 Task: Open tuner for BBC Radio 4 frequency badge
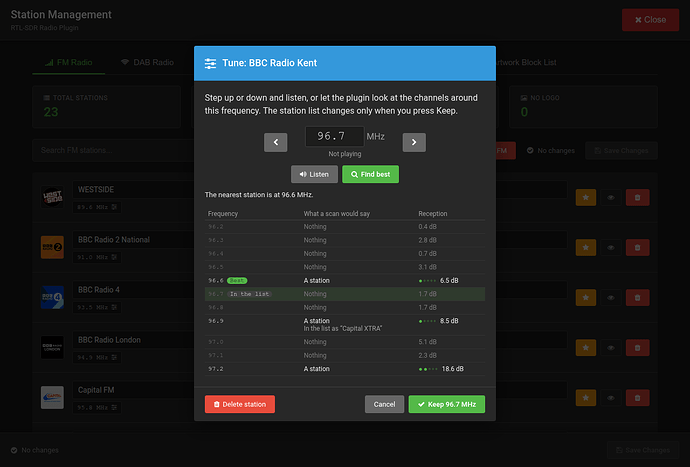click(97, 308)
